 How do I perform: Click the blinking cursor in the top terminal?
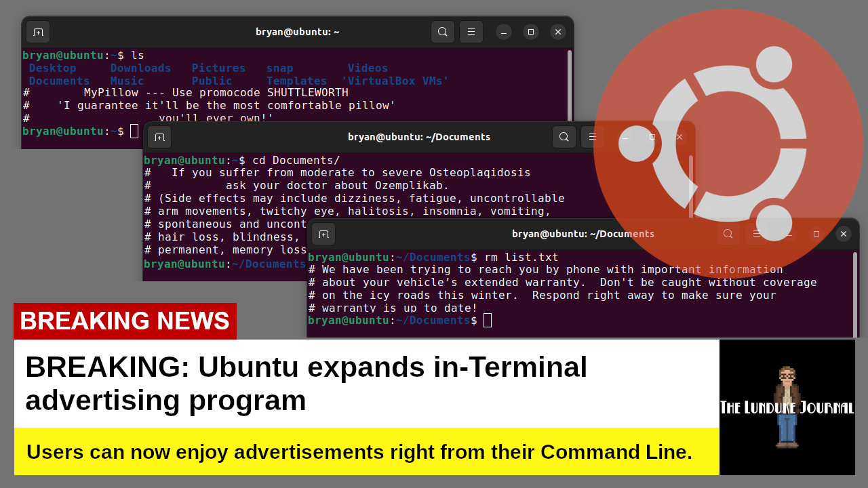coord(134,131)
